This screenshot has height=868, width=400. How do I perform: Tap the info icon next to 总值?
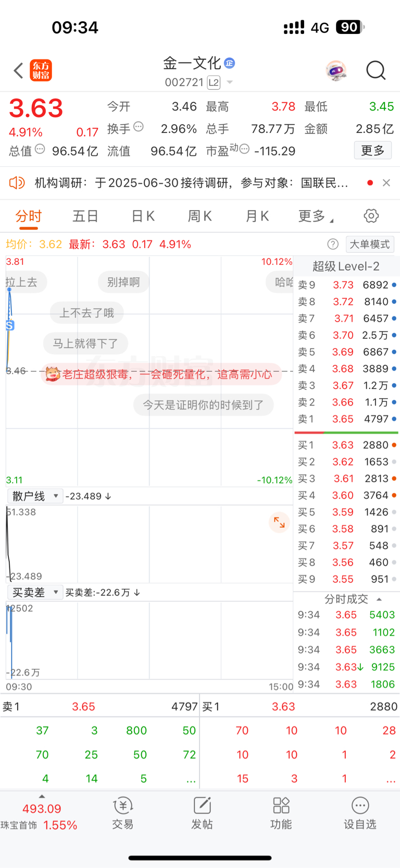coord(40,149)
